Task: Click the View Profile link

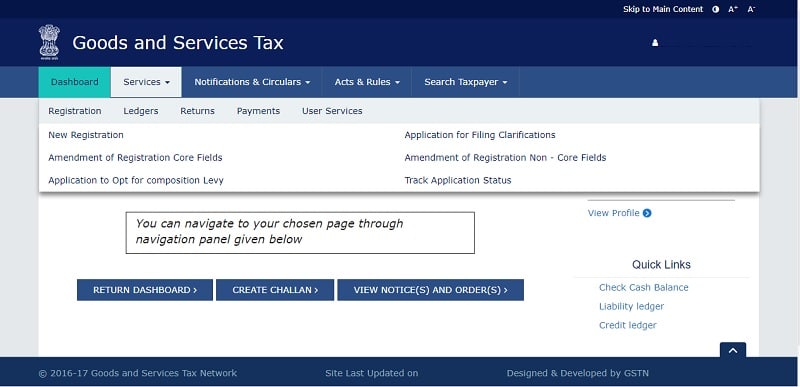Action: click(619, 213)
